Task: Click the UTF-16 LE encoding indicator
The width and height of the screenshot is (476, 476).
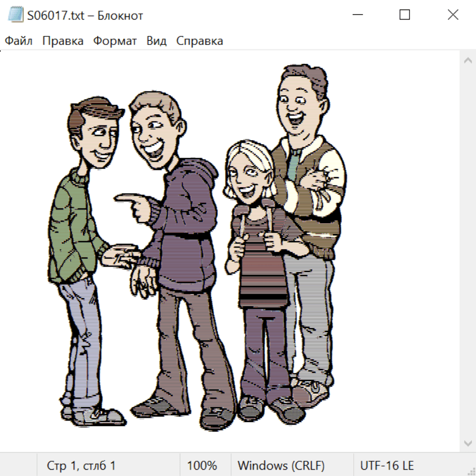Action: [387, 465]
